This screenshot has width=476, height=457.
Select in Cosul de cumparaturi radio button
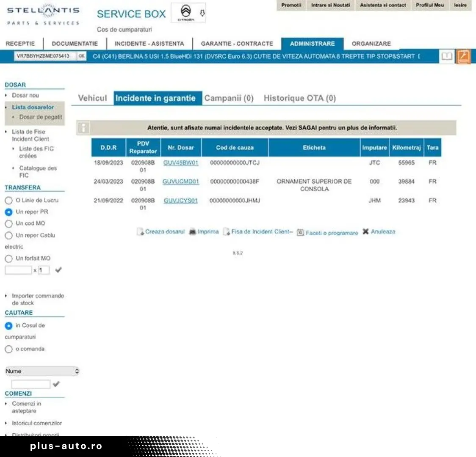[x=9, y=326]
